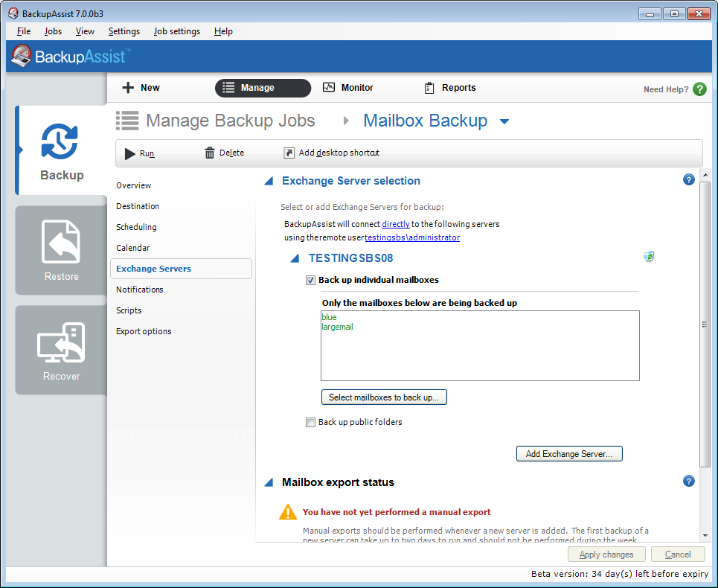Select Notifications in the job settings list
Screen dimensions: 718x588
click(x=140, y=290)
